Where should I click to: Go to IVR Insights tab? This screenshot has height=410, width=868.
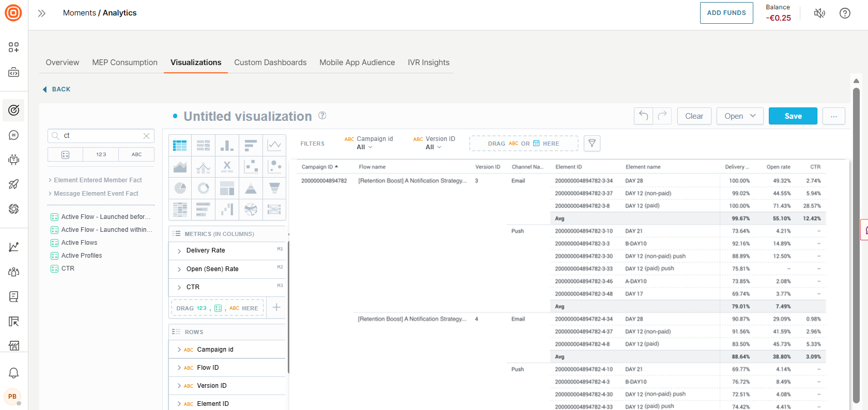[x=428, y=62]
